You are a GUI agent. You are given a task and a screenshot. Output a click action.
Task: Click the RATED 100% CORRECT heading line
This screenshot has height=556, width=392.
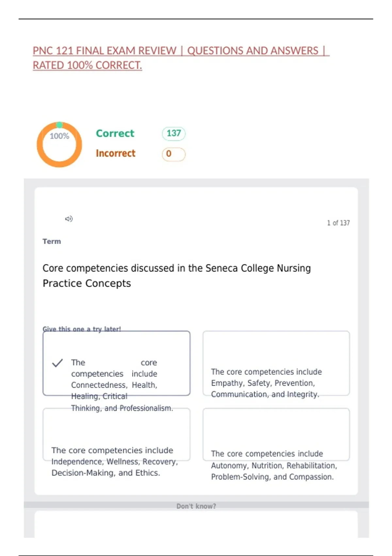pyautogui.click(x=87, y=65)
